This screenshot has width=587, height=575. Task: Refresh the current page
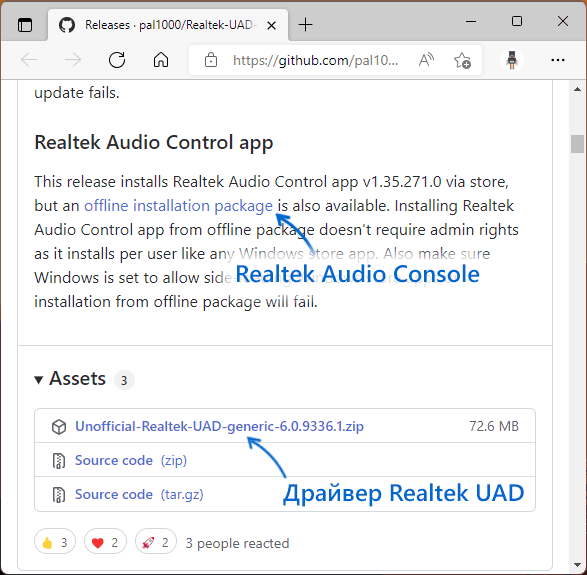[117, 60]
